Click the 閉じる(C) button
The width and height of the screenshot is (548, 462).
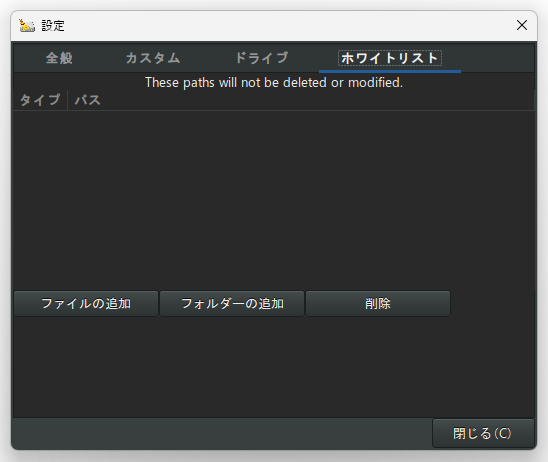click(x=483, y=433)
